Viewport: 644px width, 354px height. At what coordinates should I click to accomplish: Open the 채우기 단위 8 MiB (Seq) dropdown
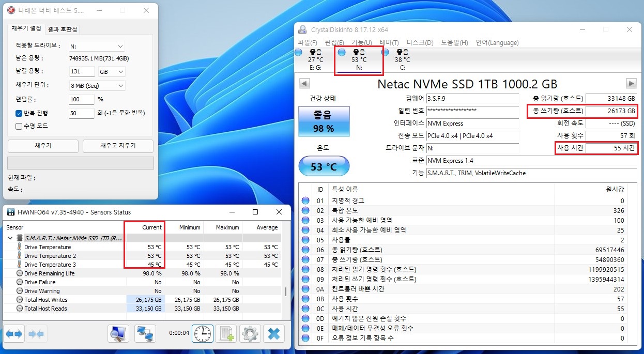click(97, 85)
